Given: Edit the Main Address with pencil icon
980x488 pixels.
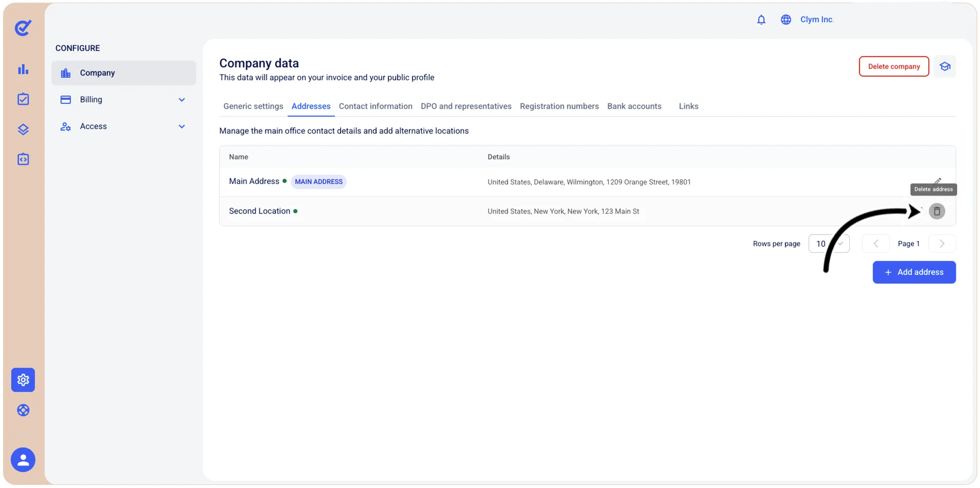Looking at the screenshot, I should (x=938, y=181).
